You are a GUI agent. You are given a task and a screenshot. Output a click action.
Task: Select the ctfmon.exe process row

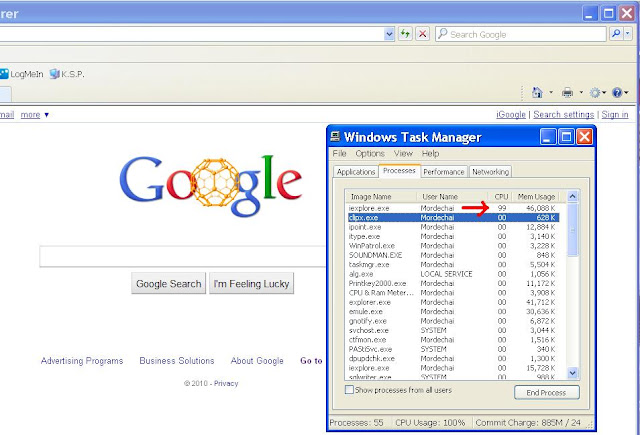(453, 340)
